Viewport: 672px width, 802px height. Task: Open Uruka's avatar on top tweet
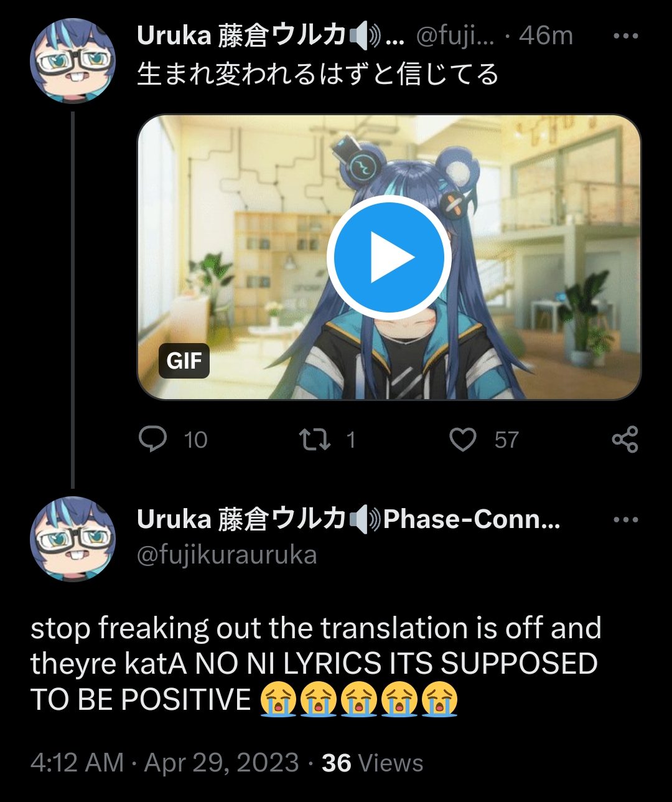click(73, 60)
